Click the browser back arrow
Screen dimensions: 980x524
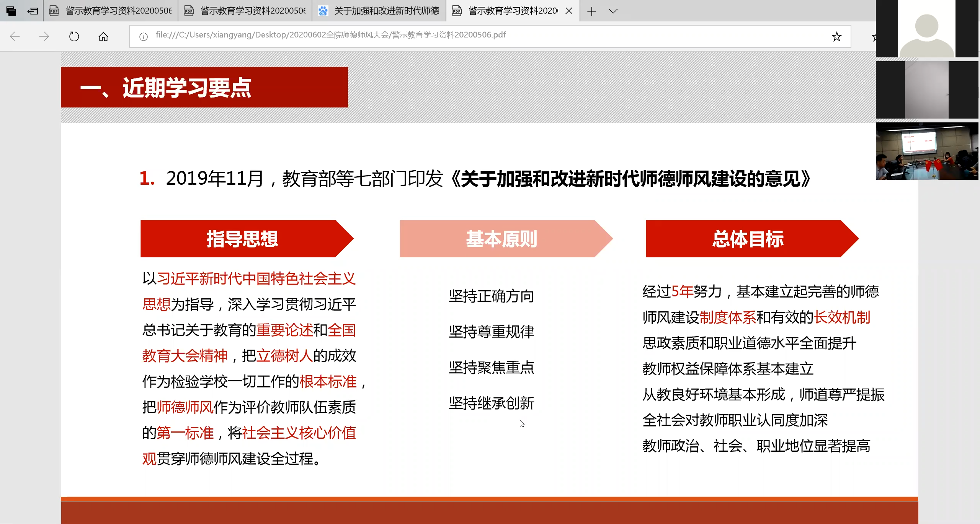(x=15, y=37)
